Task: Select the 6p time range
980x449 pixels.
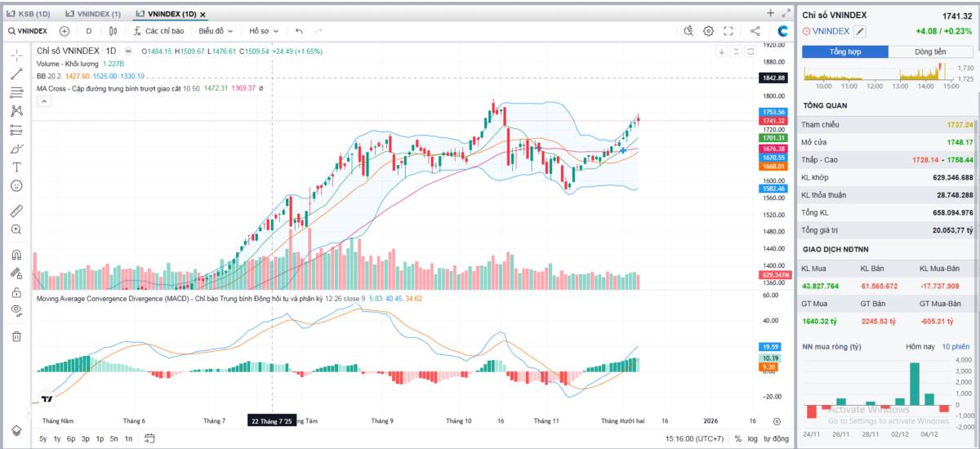Action: (x=71, y=438)
